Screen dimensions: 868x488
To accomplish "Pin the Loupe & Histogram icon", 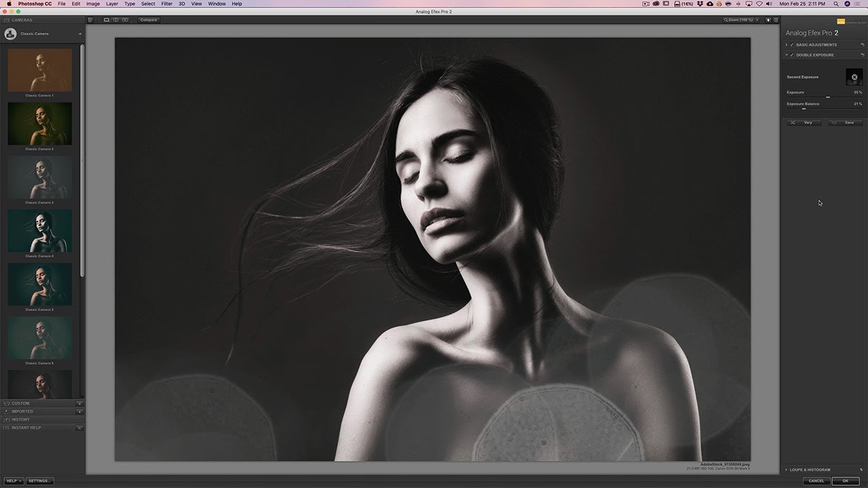I will 862,470.
